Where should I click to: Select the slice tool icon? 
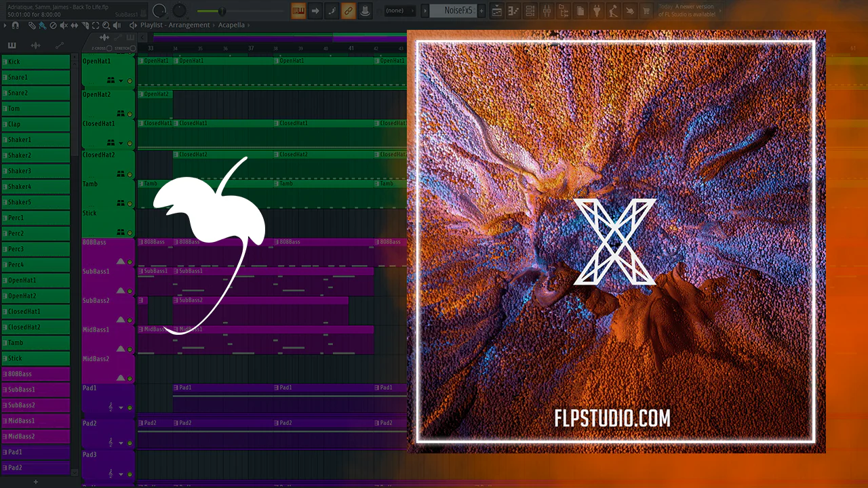coord(85,25)
